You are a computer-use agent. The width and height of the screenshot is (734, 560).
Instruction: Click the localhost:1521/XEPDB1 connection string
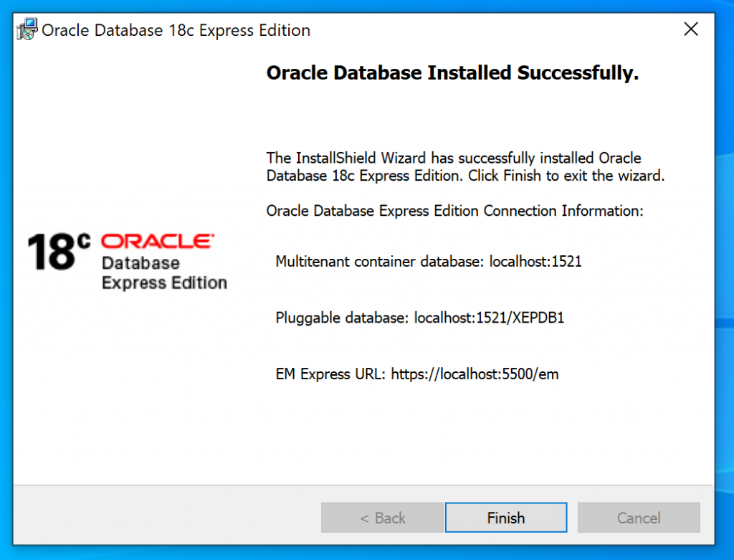click(490, 318)
